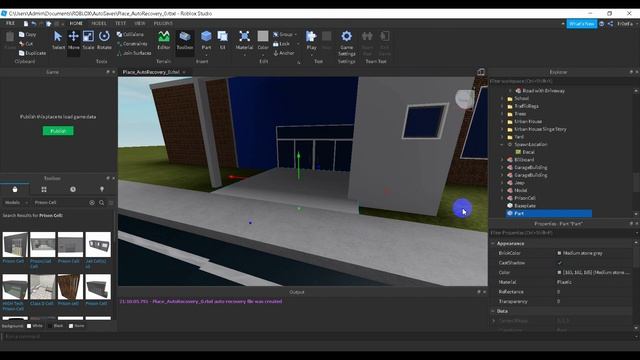Toggle Collisions option

coord(130,35)
